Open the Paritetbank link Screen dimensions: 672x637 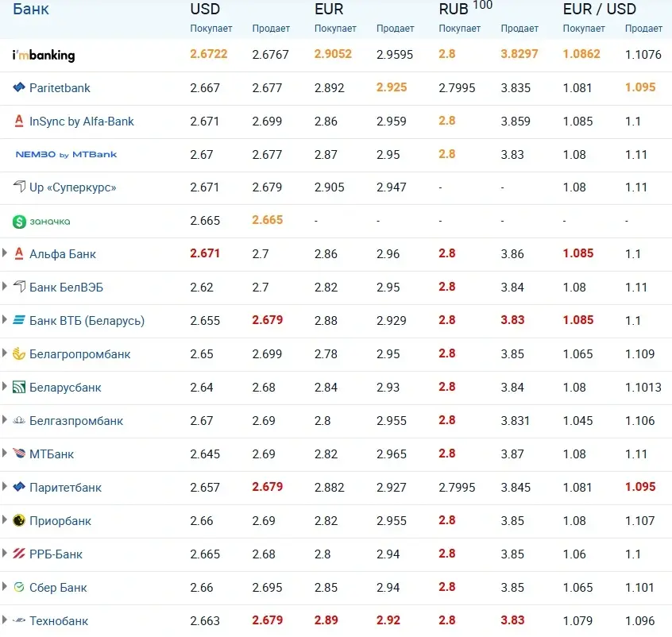click(60, 88)
